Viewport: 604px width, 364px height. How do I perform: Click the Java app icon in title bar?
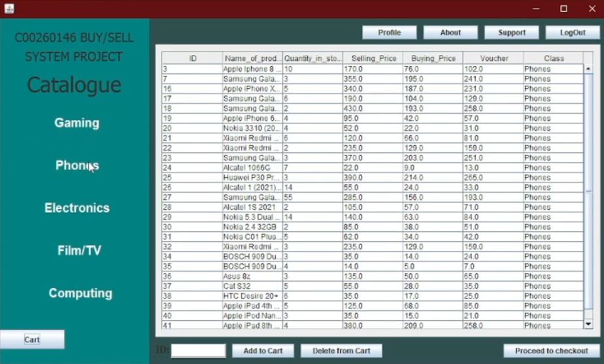pos(9,8)
